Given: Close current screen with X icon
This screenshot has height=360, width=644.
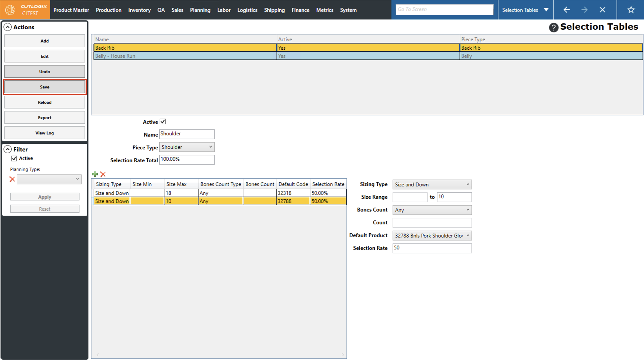Looking at the screenshot, I should pos(602,10).
